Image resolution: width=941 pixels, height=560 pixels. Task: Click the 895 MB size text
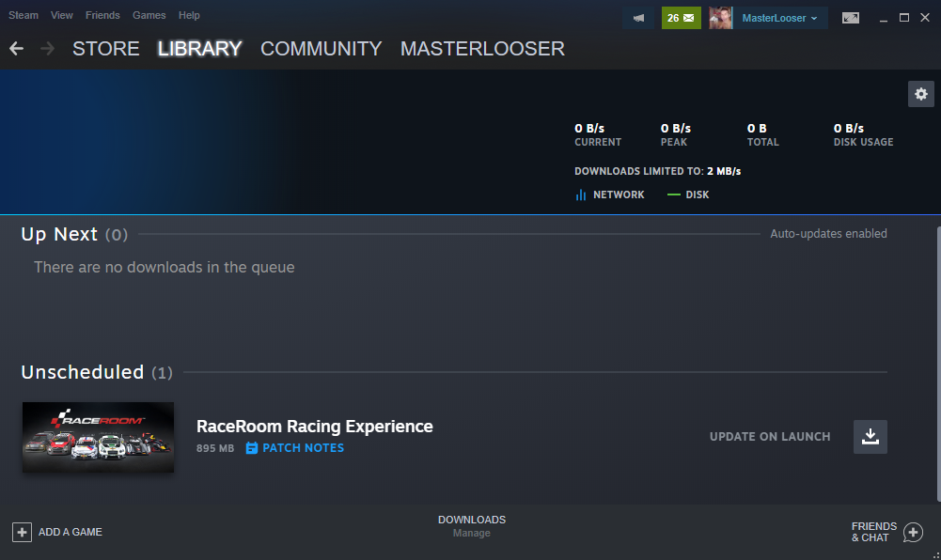click(215, 448)
